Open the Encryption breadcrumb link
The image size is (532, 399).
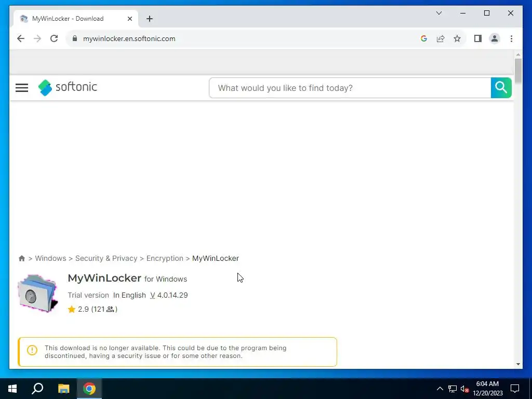165,259
